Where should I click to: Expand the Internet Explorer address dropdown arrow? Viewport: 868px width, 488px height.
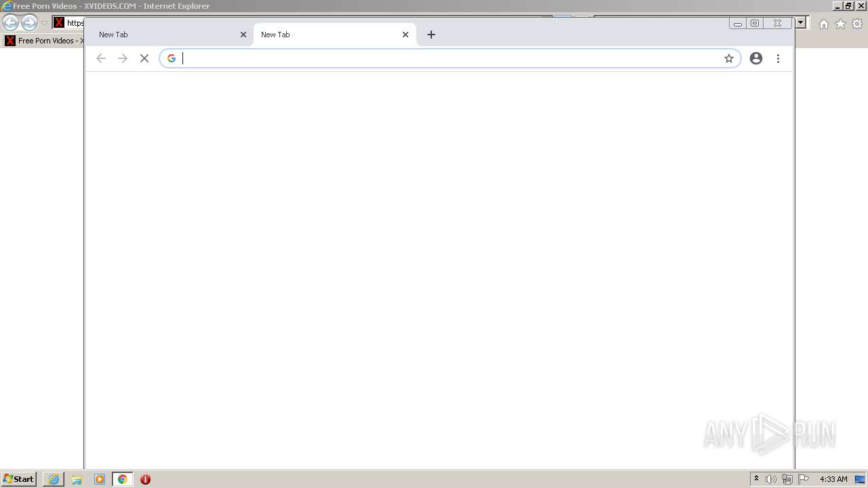click(x=801, y=22)
